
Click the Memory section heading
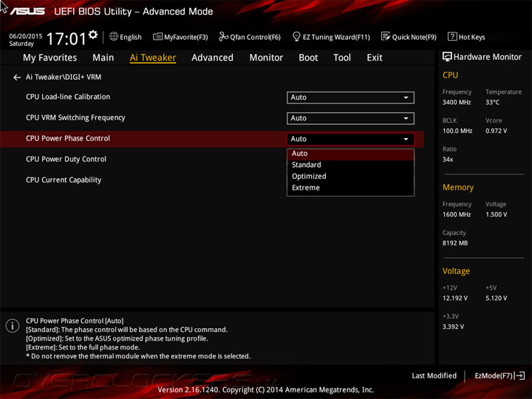[458, 188]
